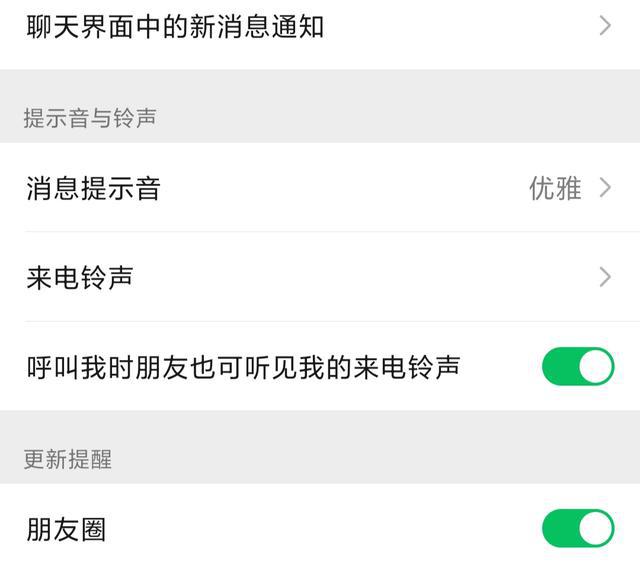Tap the green part of the 朋友圈 toggle
640x567 pixels.
coord(562,529)
